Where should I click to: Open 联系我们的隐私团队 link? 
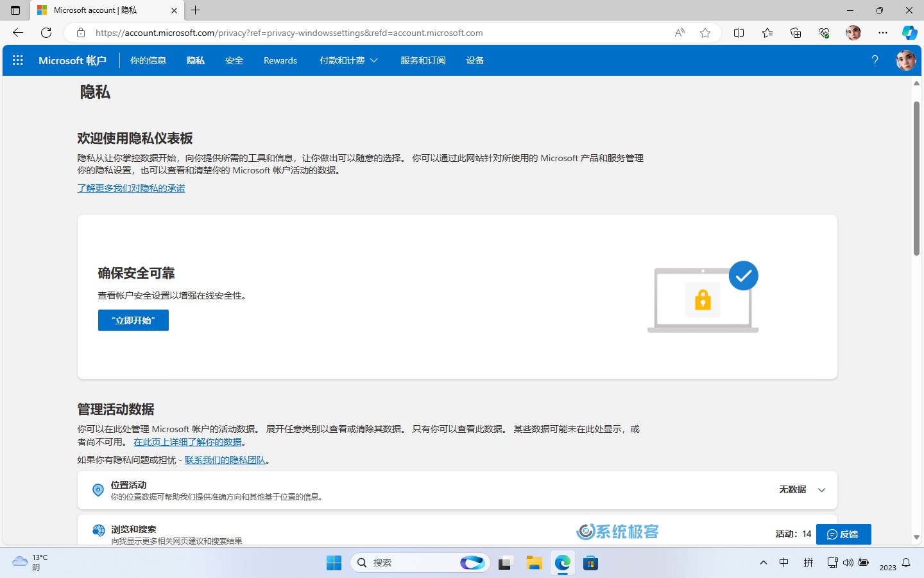(x=225, y=460)
